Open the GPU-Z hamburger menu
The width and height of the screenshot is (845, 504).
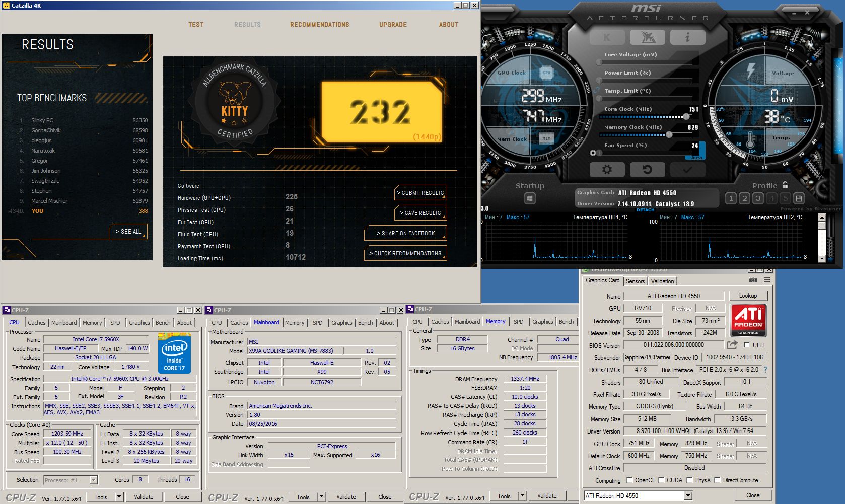(767, 280)
